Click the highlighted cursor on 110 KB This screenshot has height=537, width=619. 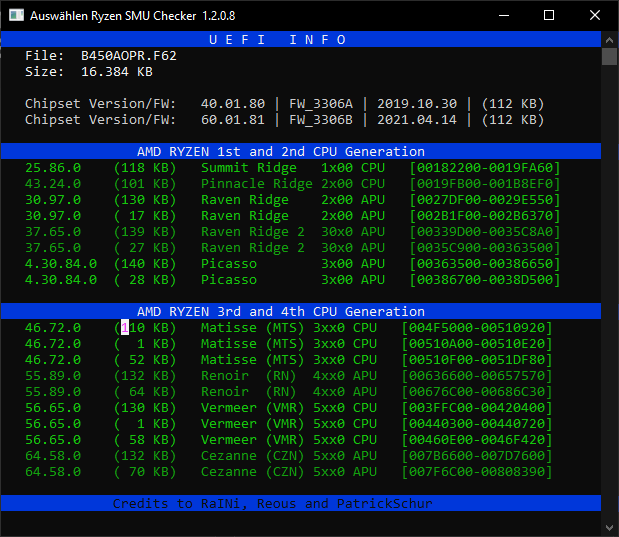tap(125, 328)
